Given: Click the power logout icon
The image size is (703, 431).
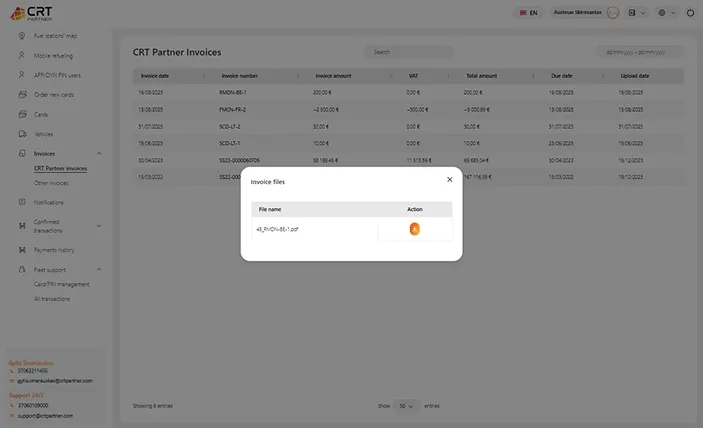Looking at the screenshot, I should [x=689, y=13].
